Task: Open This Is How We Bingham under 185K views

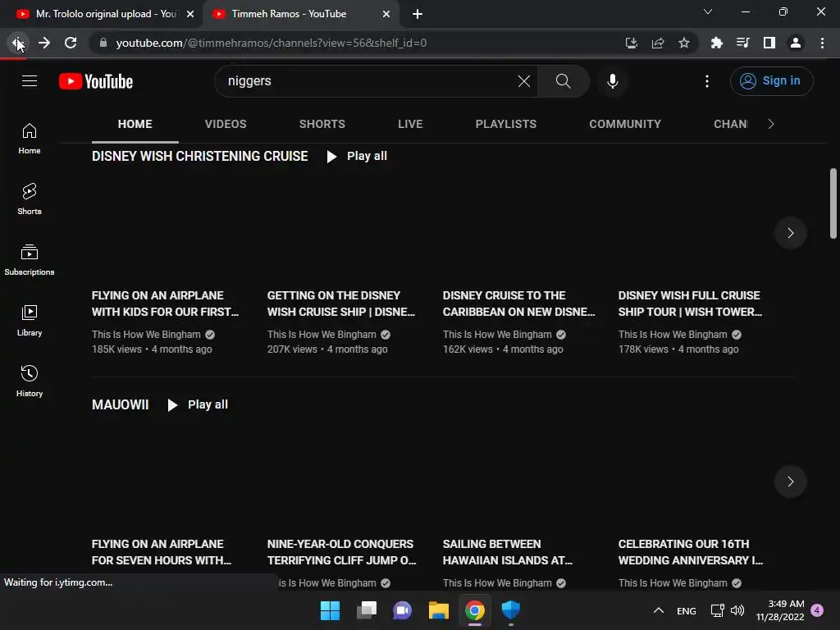Action: tap(146, 335)
